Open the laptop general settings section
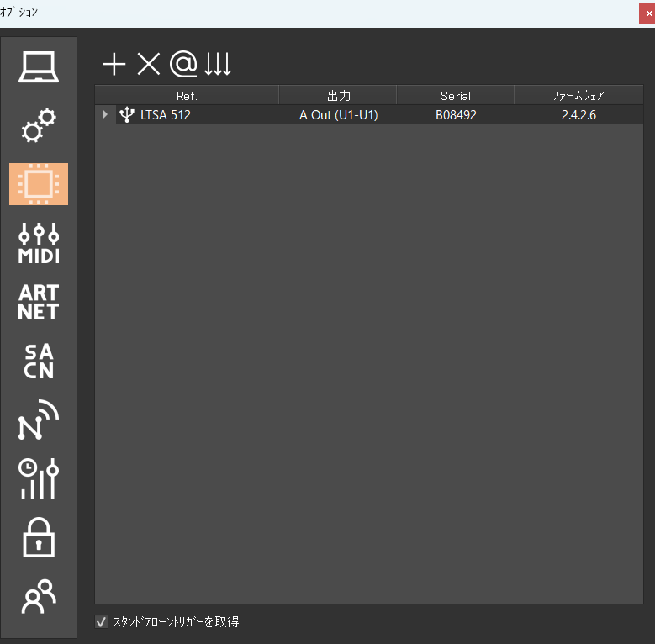Viewport: 655px width, 644px height. coord(39,68)
